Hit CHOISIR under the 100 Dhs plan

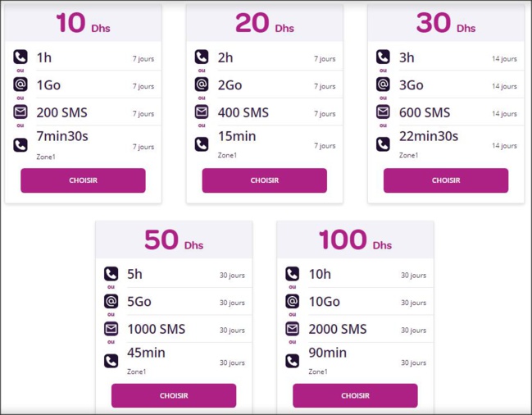click(x=355, y=395)
